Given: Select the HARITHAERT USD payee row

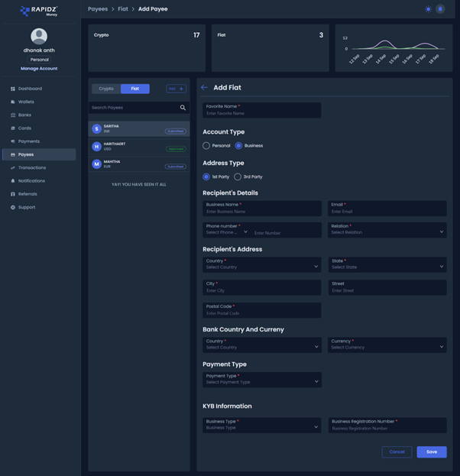Looking at the screenshot, I should point(139,147).
